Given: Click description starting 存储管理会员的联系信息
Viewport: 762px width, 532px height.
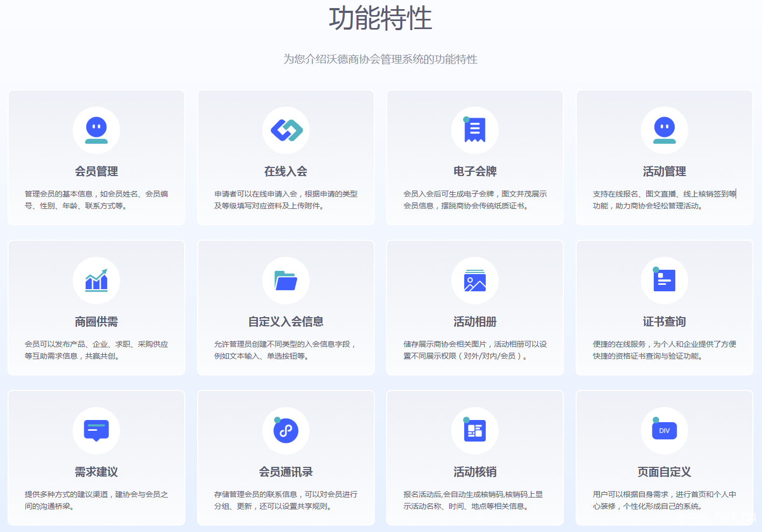Looking at the screenshot, I should (x=286, y=500).
